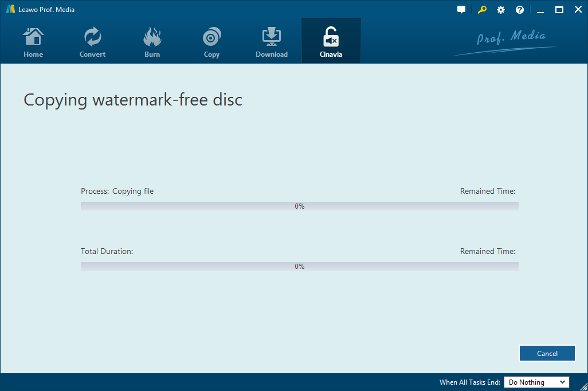Click the Total Duration progress bar
This screenshot has height=391, width=588.
tap(300, 266)
